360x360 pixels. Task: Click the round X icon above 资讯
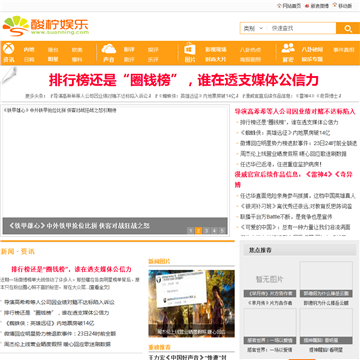pyautogui.click(x=9, y=49)
